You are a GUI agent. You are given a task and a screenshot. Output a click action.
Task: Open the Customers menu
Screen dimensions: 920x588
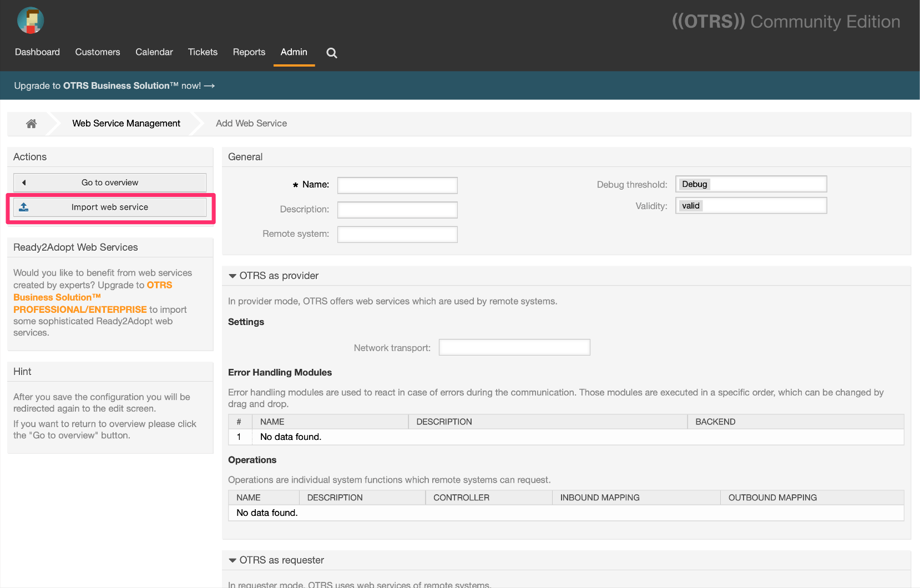(98, 52)
